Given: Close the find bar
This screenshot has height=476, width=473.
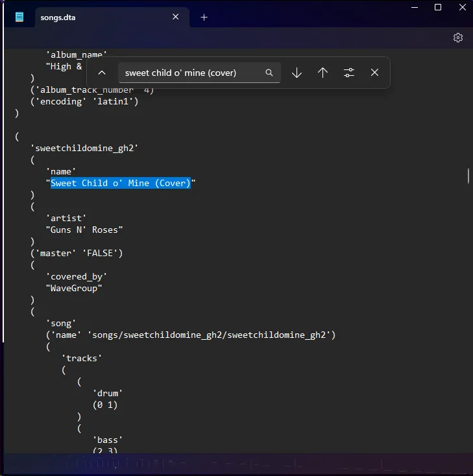Looking at the screenshot, I should (x=374, y=73).
